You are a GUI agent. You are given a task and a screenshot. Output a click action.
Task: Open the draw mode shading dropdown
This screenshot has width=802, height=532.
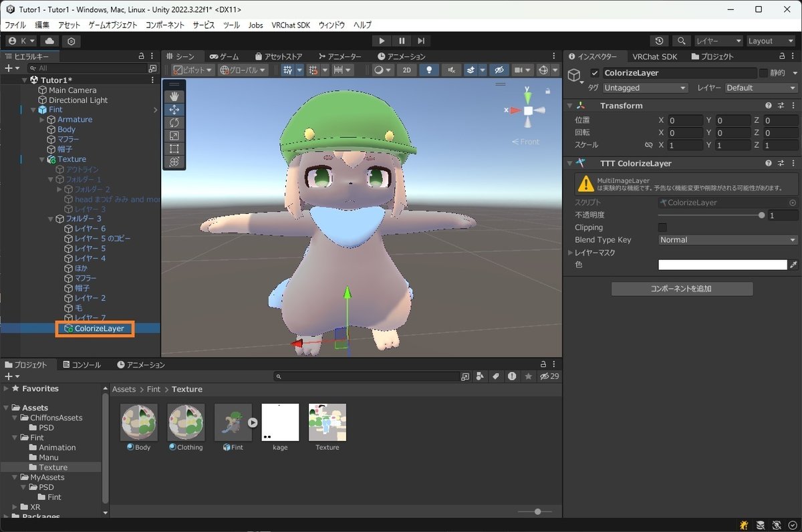point(382,70)
